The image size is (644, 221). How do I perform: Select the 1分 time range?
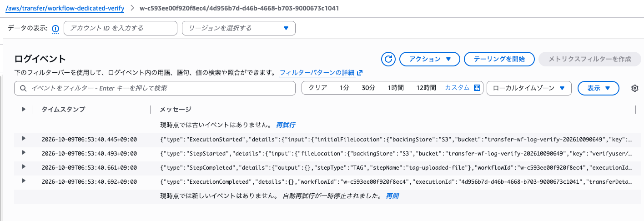click(x=344, y=88)
